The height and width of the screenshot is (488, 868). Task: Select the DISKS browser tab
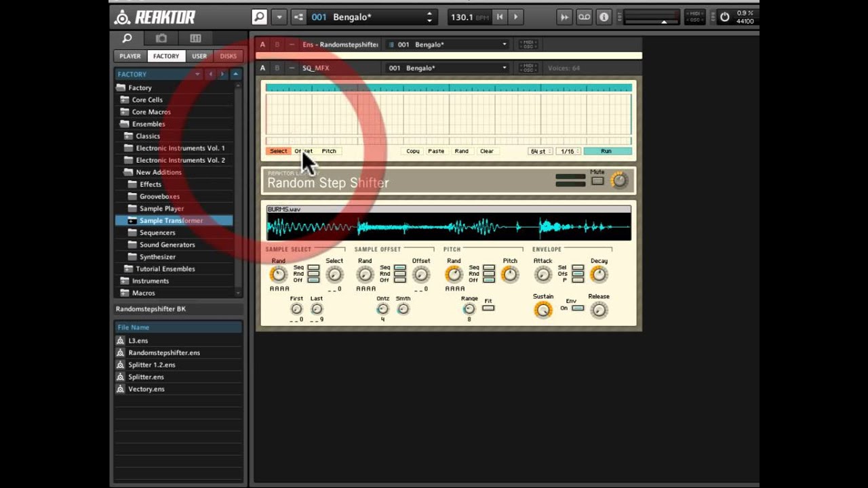(x=229, y=56)
